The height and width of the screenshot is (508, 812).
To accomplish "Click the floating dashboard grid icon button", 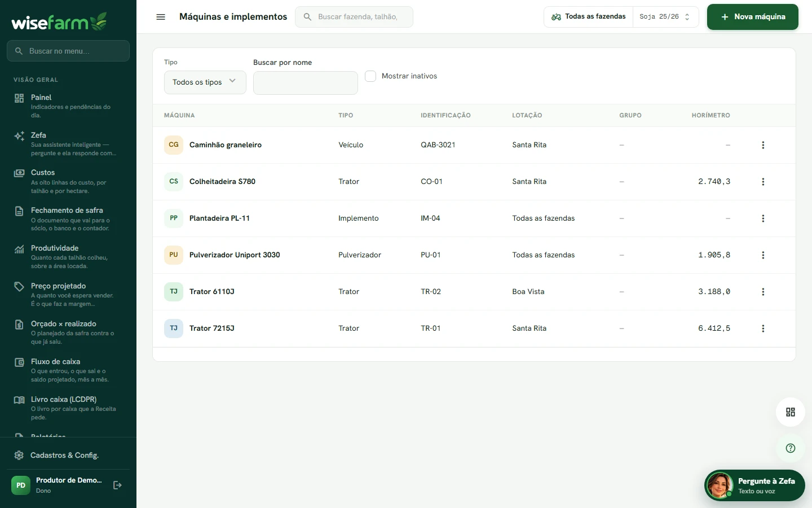I will 791,412.
